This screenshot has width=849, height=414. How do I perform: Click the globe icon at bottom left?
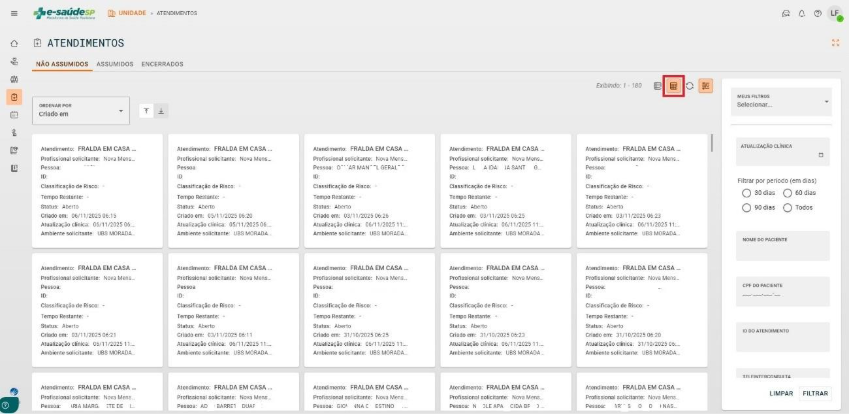pyautogui.click(x=14, y=391)
